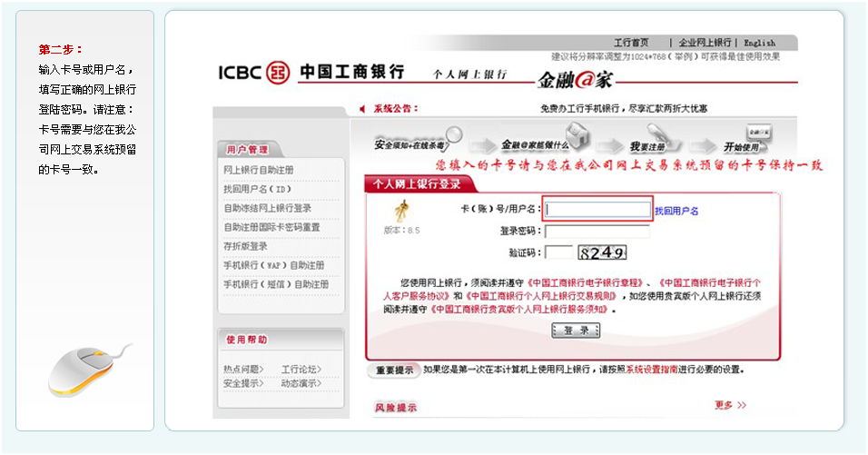Click the 金融@家 logo
This screenshot has width=868, height=455.
pyautogui.click(x=575, y=80)
